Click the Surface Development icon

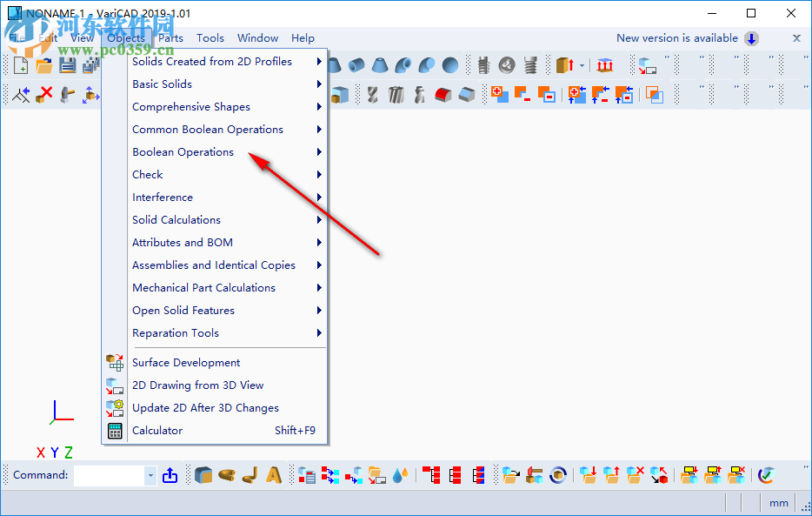[115, 363]
